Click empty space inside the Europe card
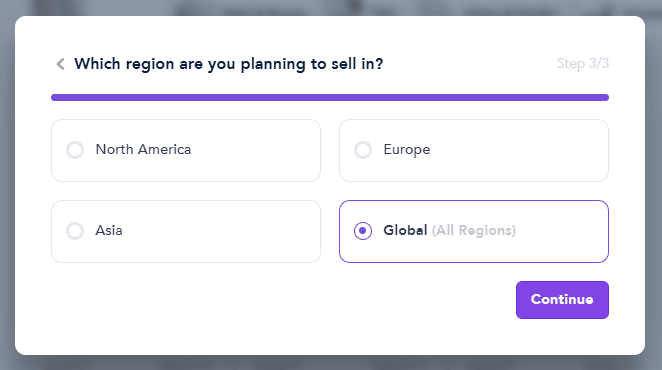Viewport: 662px width, 370px height. [x=519, y=150]
